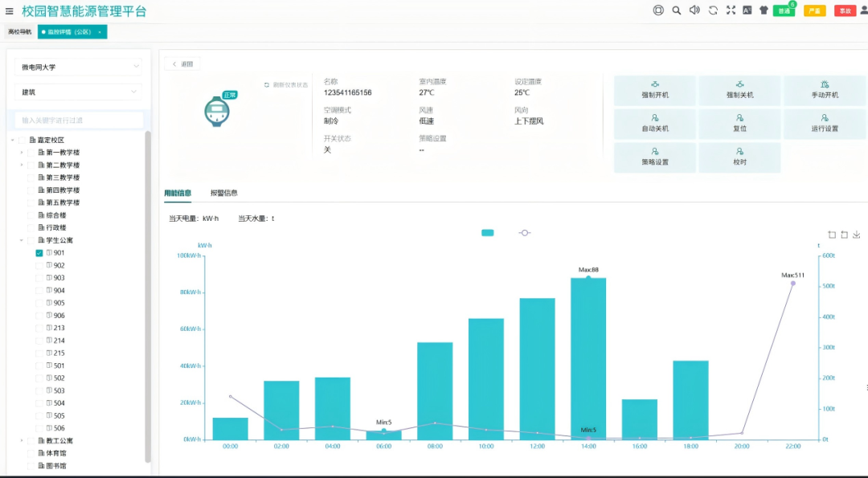Select the 图书馆 tree row

[52, 466]
